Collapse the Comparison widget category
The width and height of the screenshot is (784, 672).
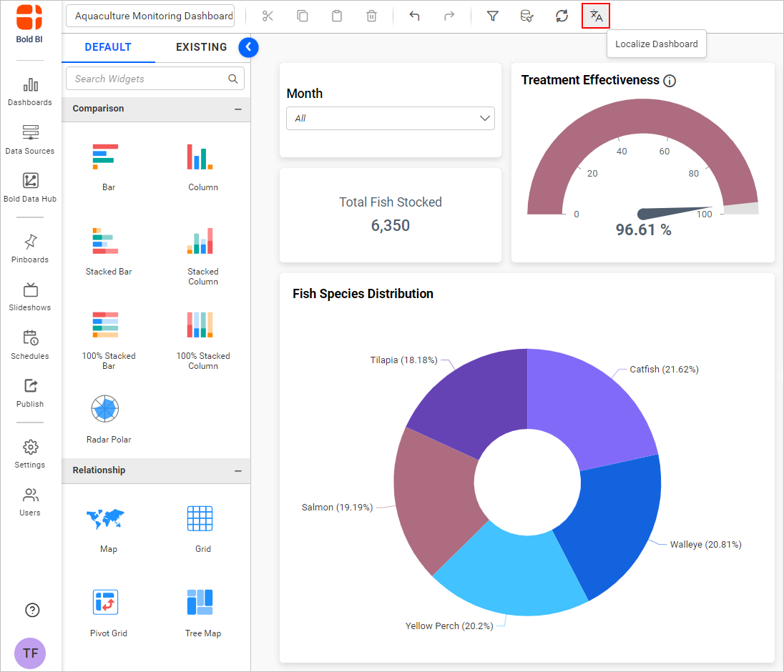click(x=237, y=109)
